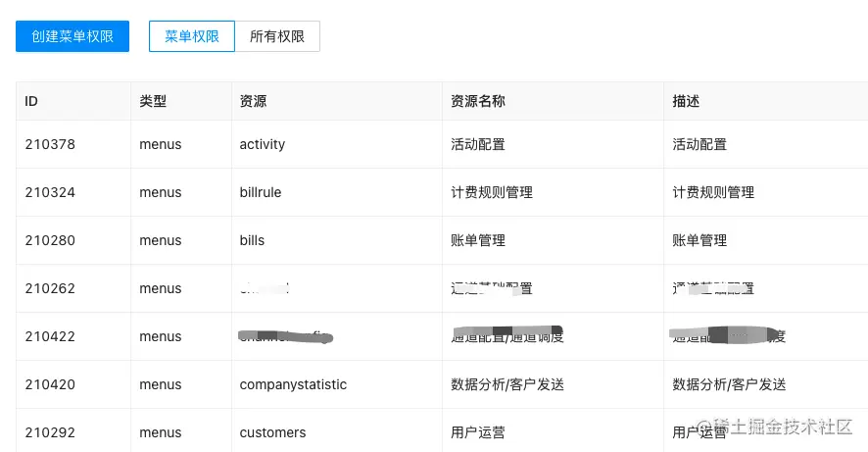Image resolution: width=868 pixels, height=452 pixels.
Task: Click the 资源 column header
Action: pos(253,101)
